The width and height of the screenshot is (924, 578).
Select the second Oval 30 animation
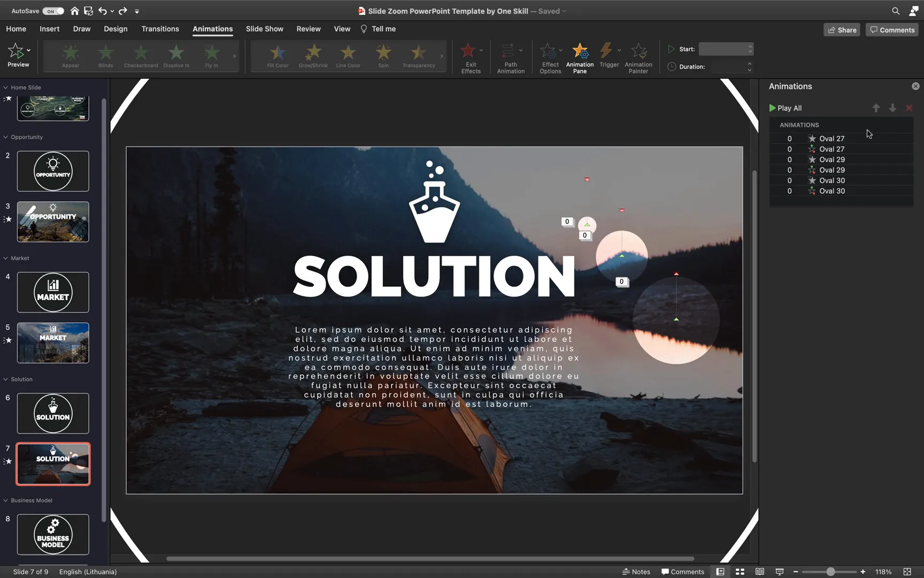click(841, 191)
